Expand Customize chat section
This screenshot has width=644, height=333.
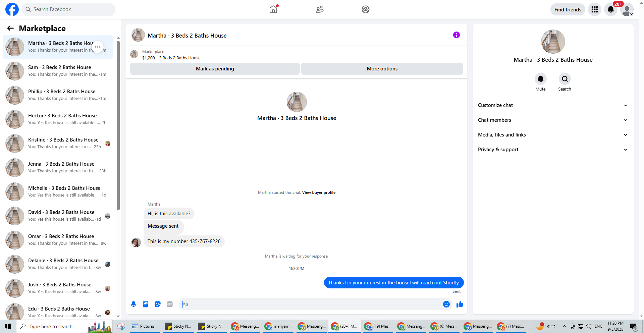coord(553,105)
